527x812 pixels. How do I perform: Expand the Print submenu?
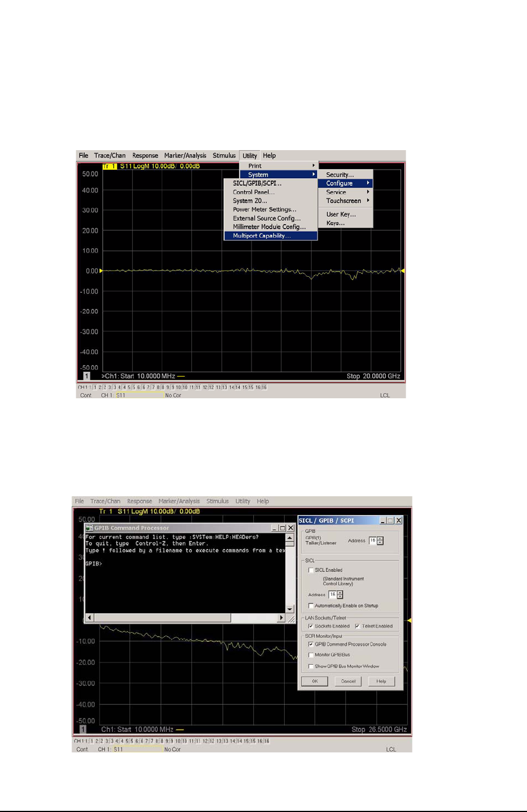(278, 166)
